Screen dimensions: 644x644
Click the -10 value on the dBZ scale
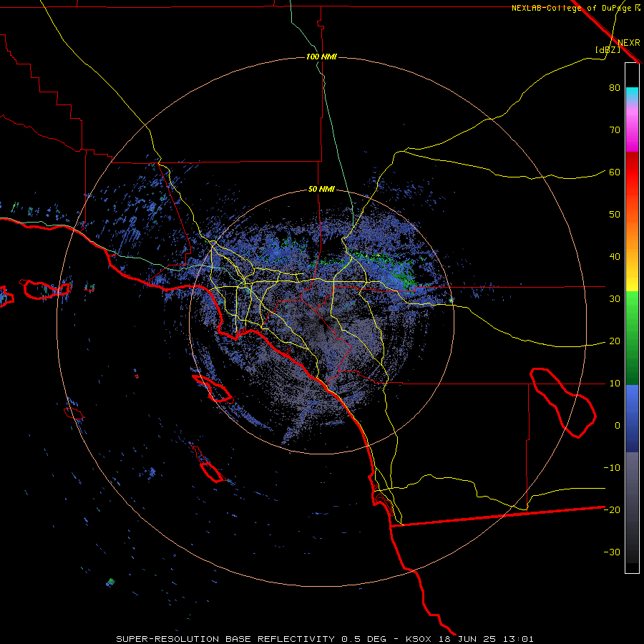pos(612,467)
